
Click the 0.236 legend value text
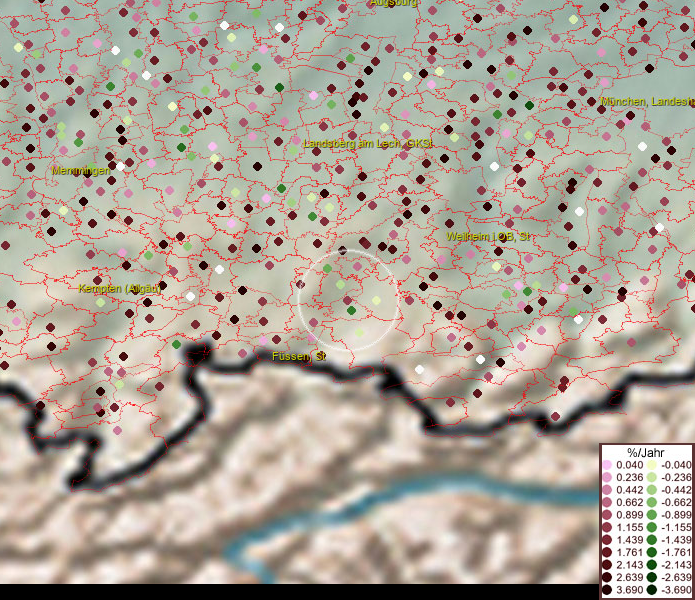[629, 477]
